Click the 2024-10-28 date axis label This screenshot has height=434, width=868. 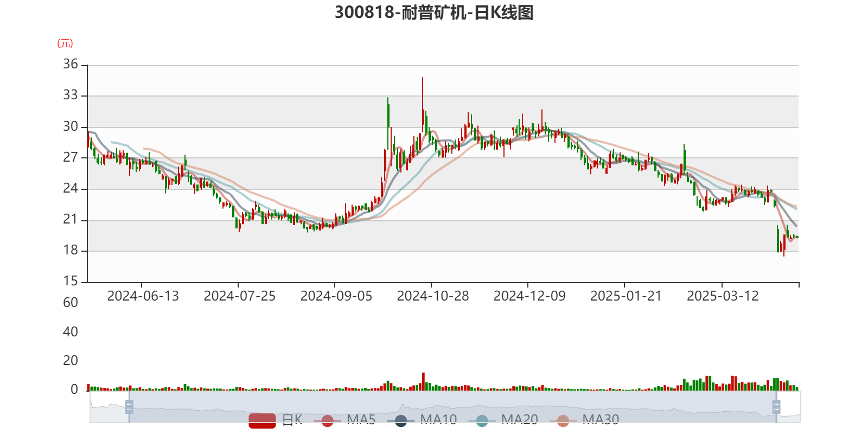click(433, 296)
